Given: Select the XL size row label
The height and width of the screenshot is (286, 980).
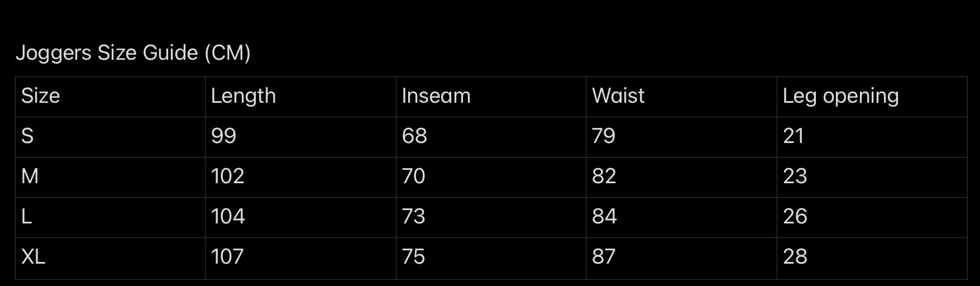Looking at the screenshot, I should coord(34,257).
